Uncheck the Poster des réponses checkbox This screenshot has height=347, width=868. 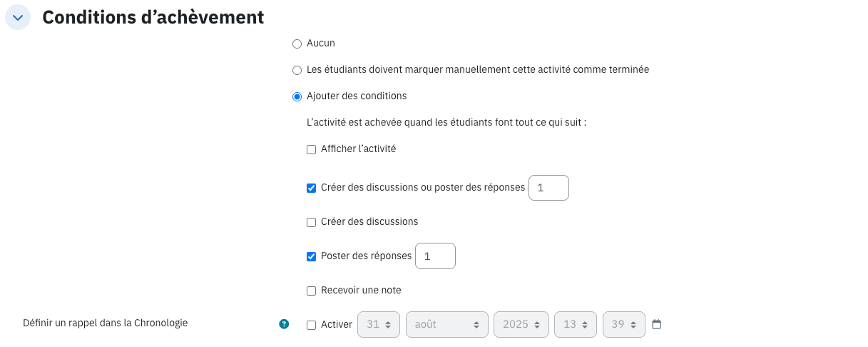click(x=311, y=257)
